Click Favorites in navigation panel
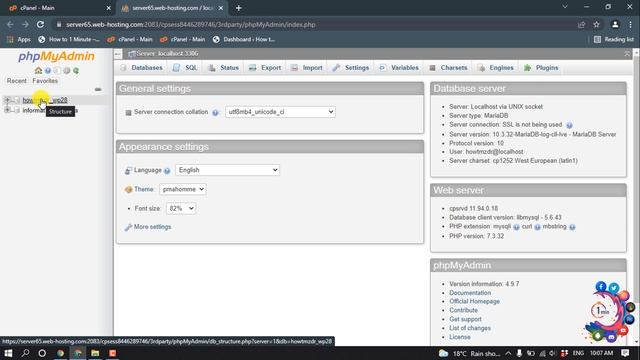640x360 pixels. coord(45,81)
